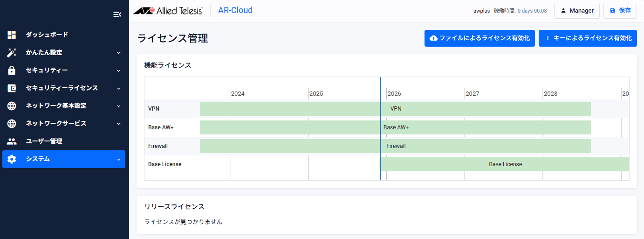Image resolution: width=644 pixels, height=239 pixels.
Task: Select the Base License timeline bar
Action: click(505, 164)
